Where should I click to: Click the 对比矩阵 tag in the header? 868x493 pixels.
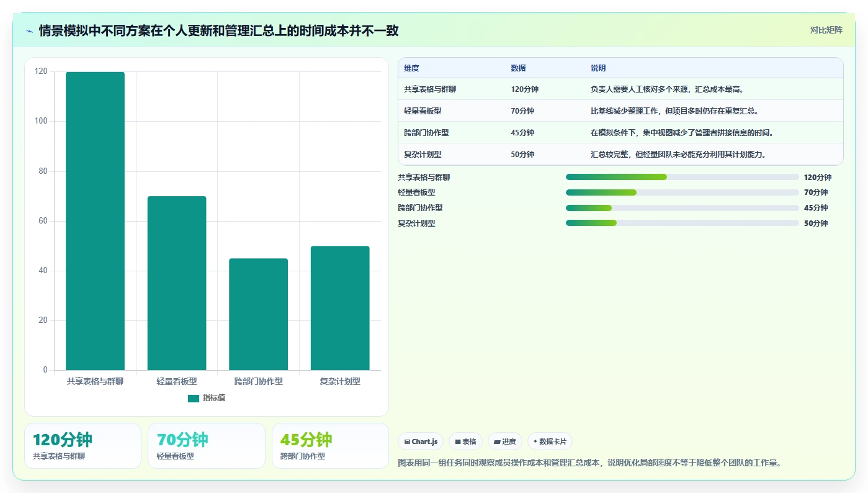pos(826,30)
